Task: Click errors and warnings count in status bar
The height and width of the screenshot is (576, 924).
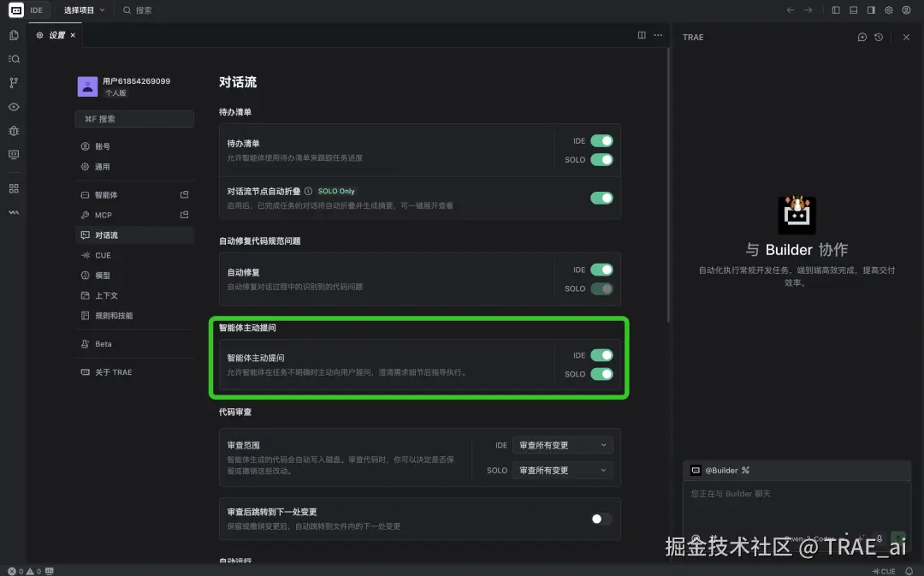Action: (x=24, y=571)
